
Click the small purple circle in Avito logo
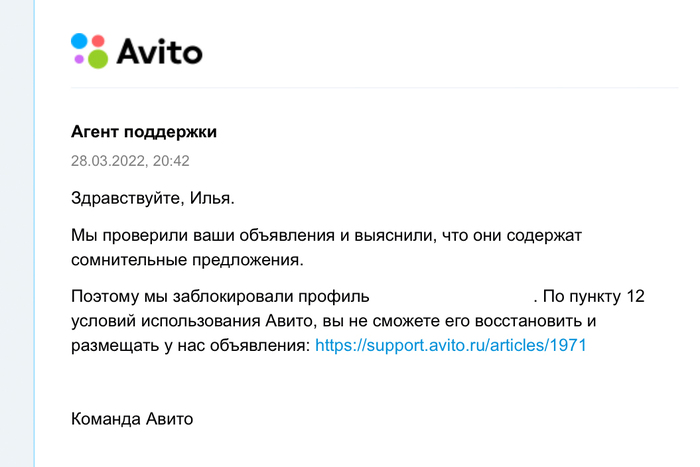point(79,58)
